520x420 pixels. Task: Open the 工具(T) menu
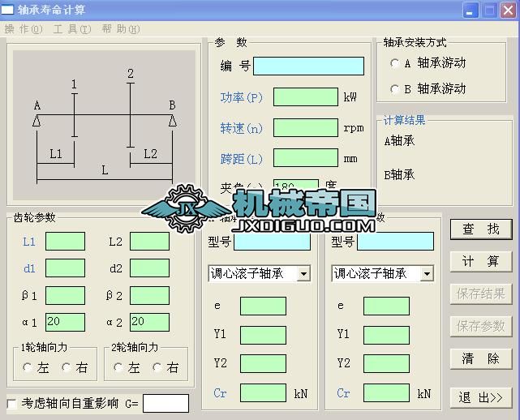click(71, 29)
